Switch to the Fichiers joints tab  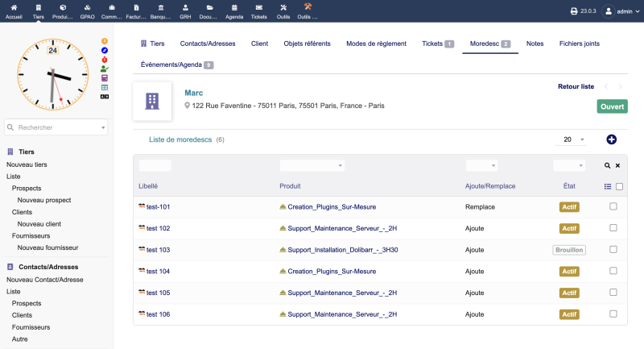pos(579,44)
